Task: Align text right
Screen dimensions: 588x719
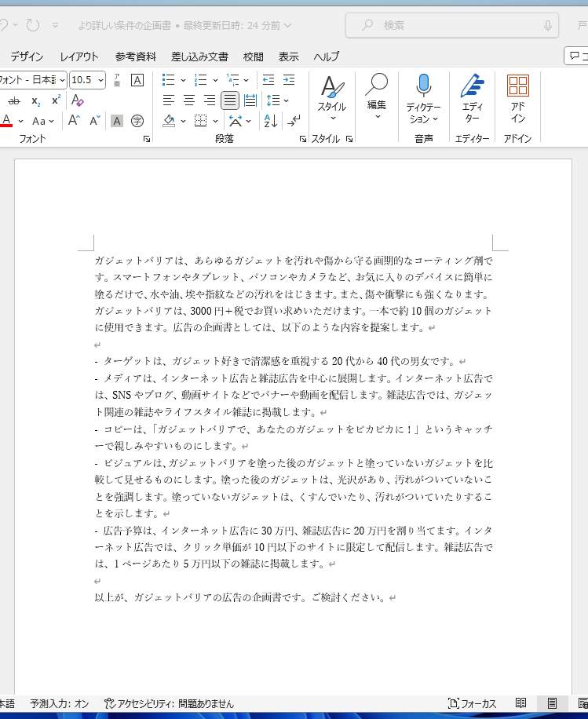Action: tap(209, 100)
